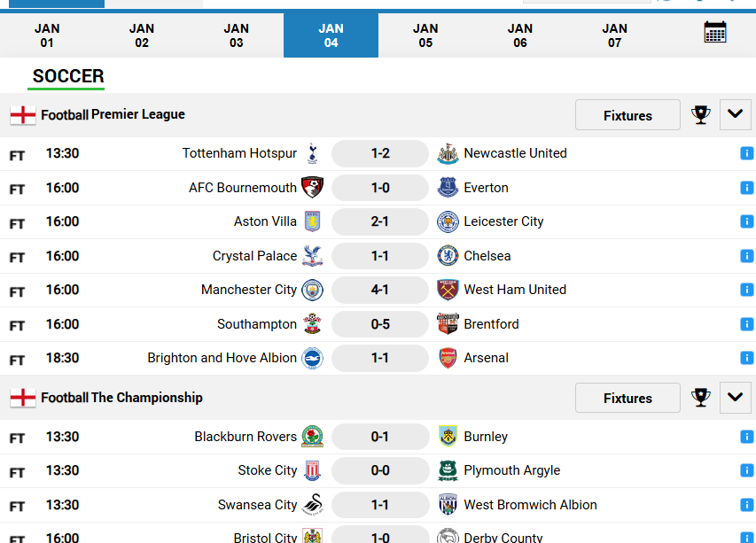Click the Manchester City club crest
The height and width of the screenshot is (543, 756).
(312, 290)
